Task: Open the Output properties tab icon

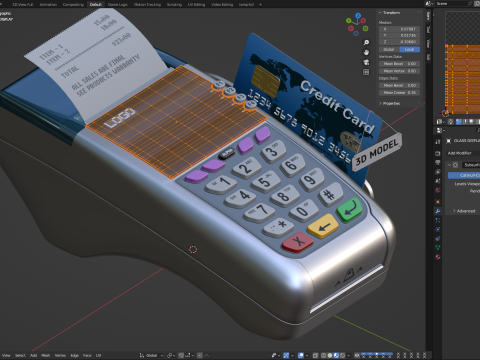Action: point(438,162)
